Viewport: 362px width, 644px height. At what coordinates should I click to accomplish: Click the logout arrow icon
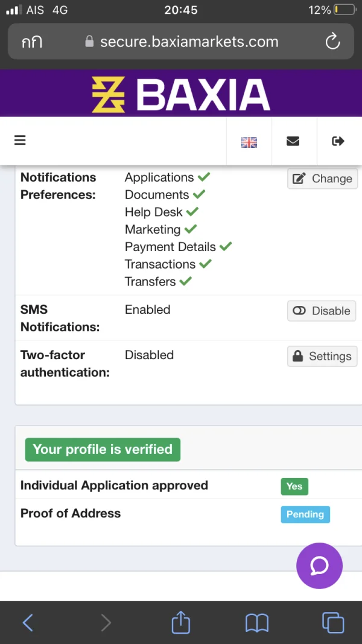tap(338, 141)
